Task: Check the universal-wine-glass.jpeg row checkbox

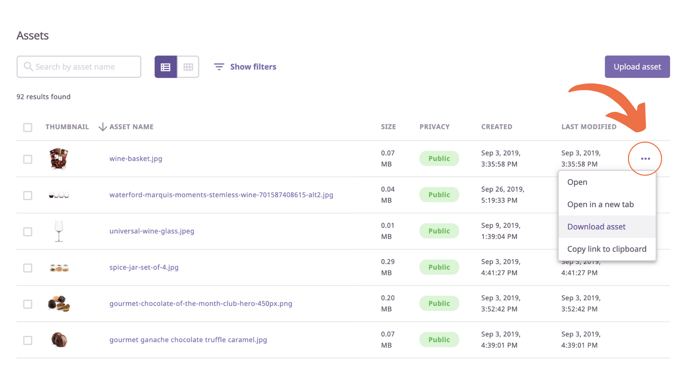Action: [x=28, y=231]
